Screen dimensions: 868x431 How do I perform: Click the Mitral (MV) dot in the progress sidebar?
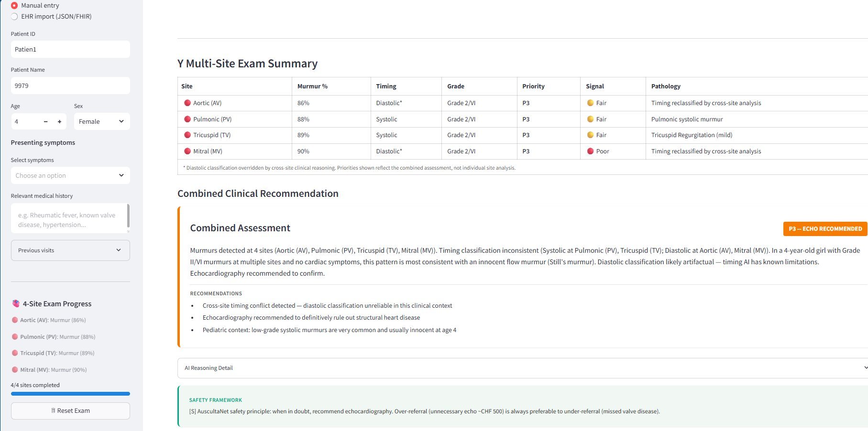pos(14,369)
